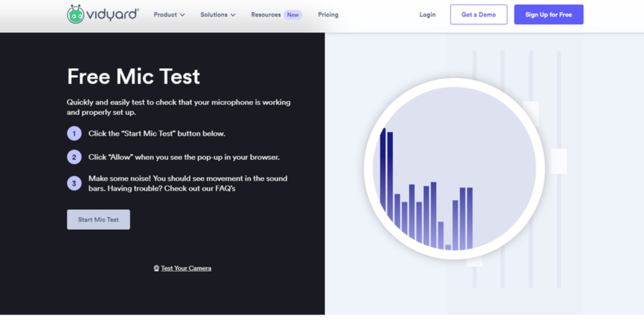Viewport: 644px width, 328px height.
Task: Select the Login menu item
Action: click(x=427, y=15)
